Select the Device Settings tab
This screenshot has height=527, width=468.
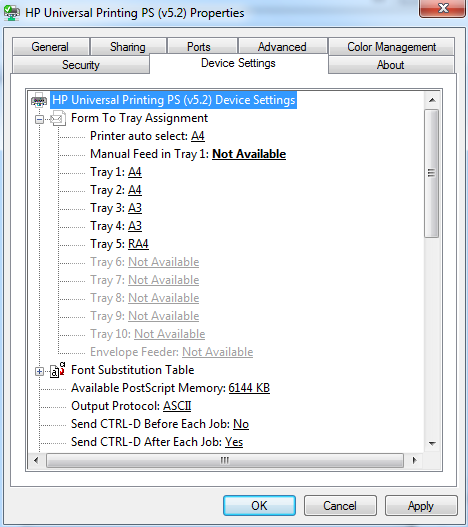pyautogui.click(x=238, y=63)
